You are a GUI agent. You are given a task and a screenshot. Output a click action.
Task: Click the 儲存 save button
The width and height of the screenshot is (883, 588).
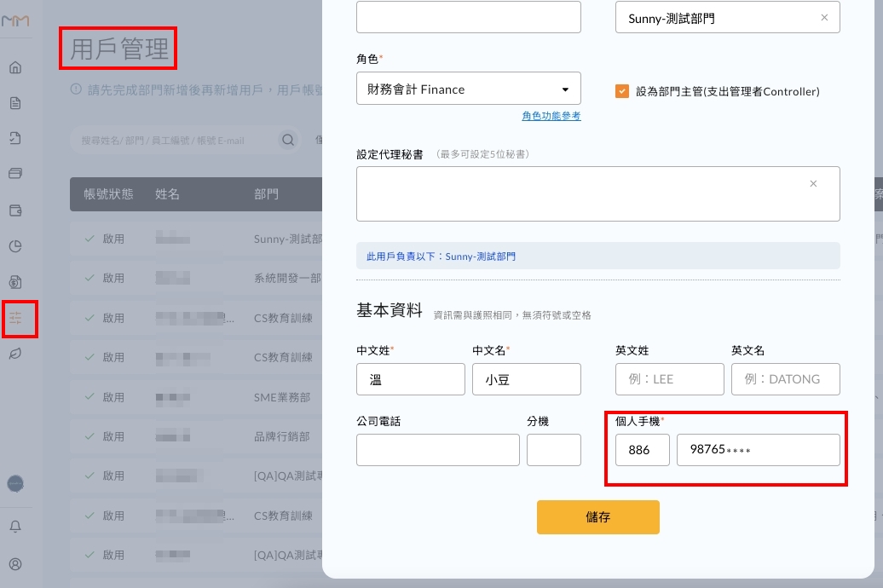(598, 517)
